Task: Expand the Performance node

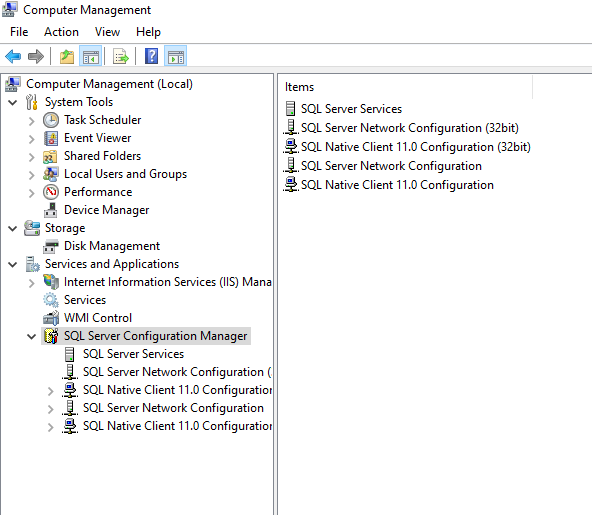Action: [32, 193]
